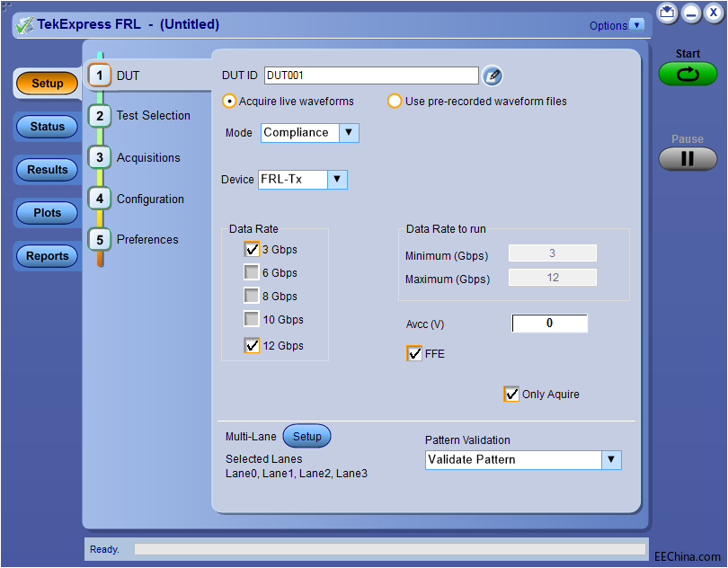728x568 pixels.
Task: Select the DUT step tab
Action: (x=128, y=75)
